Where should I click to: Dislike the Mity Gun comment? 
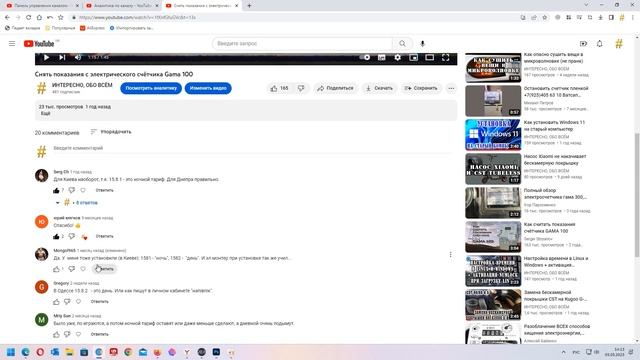(x=67, y=334)
